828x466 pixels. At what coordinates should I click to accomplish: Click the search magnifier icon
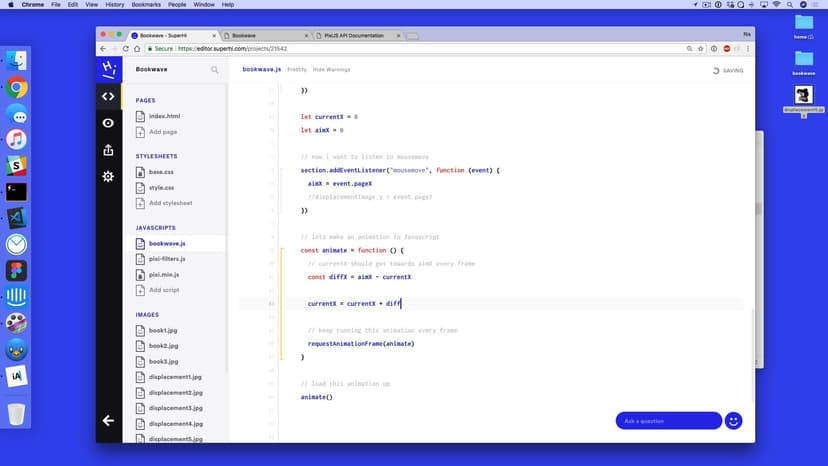tap(214, 70)
